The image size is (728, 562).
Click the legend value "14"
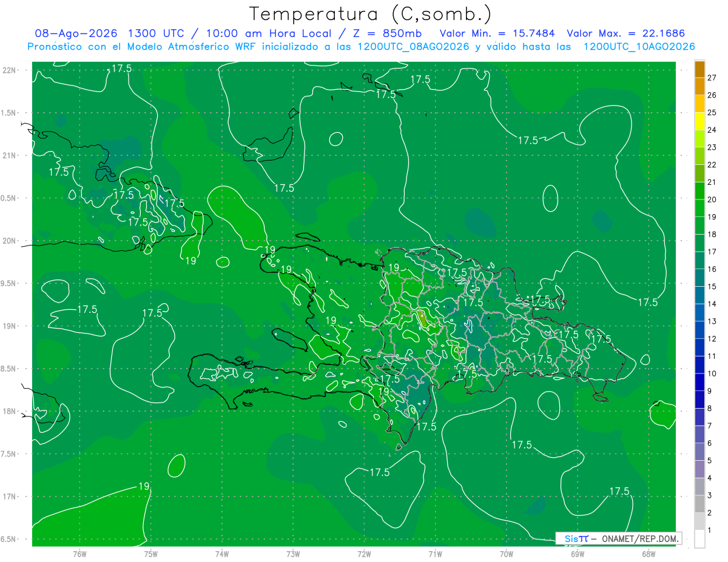[712, 304]
